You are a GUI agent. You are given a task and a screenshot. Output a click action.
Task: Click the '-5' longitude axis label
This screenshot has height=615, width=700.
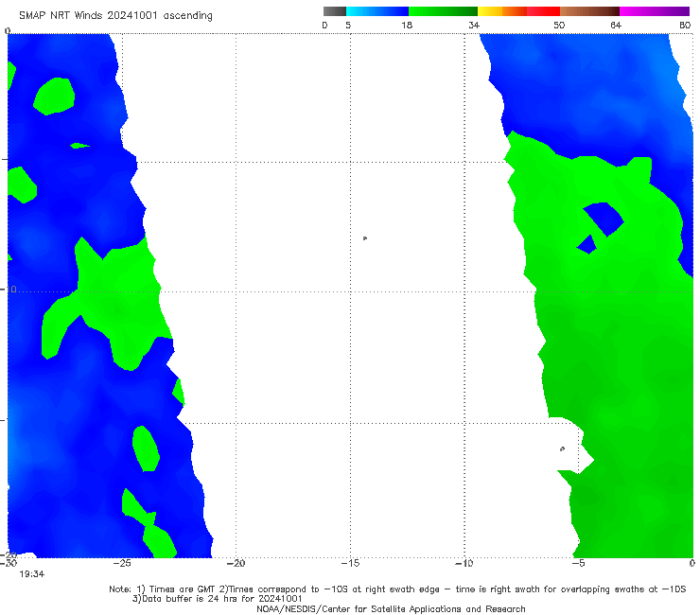(x=578, y=563)
